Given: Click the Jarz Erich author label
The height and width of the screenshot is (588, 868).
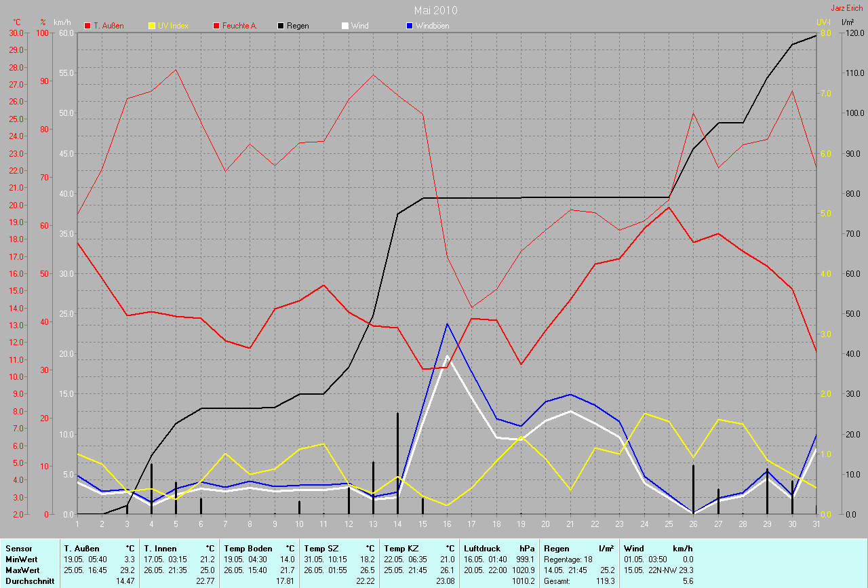Looking at the screenshot, I should pyautogui.click(x=847, y=8).
